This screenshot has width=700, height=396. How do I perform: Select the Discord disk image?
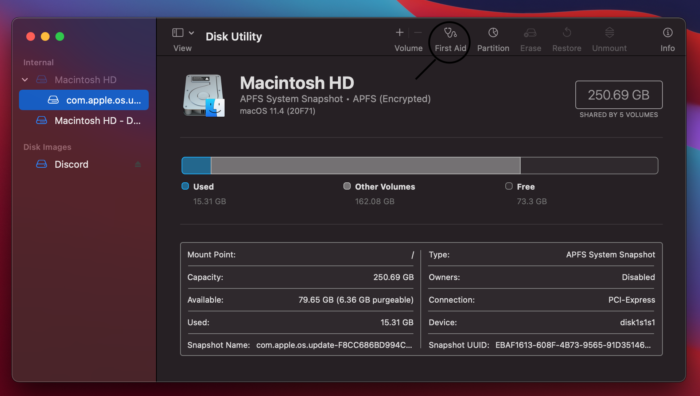pyautogui.click(x=71, y=164)
